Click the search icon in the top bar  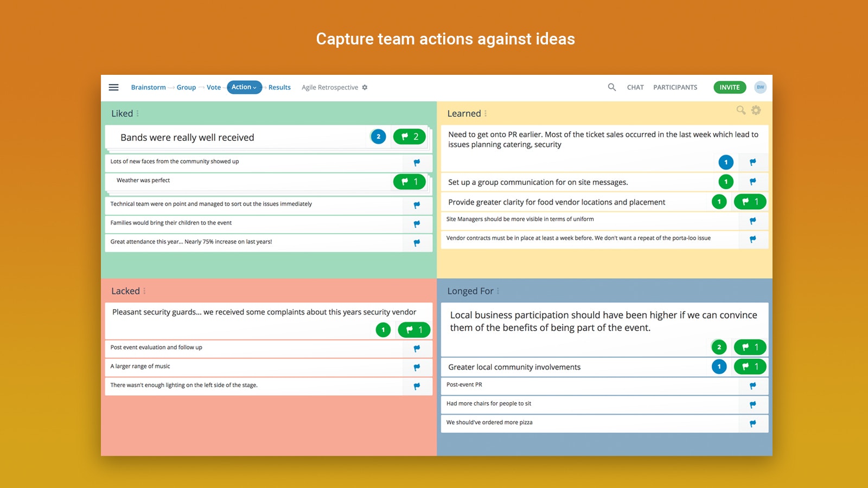coord(611,87)
